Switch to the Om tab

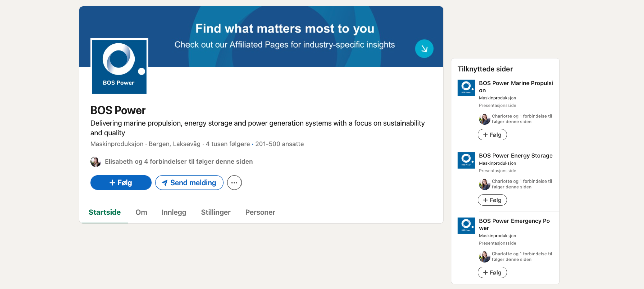pos(141,212)
